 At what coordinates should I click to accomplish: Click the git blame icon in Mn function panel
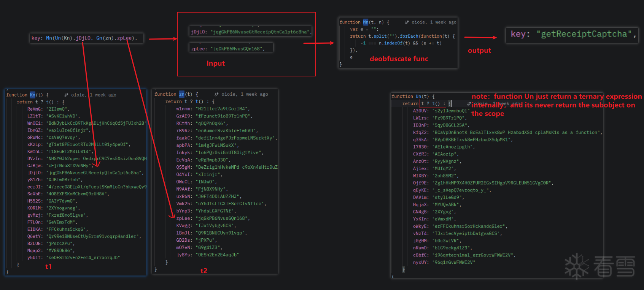tap(407, 22)
